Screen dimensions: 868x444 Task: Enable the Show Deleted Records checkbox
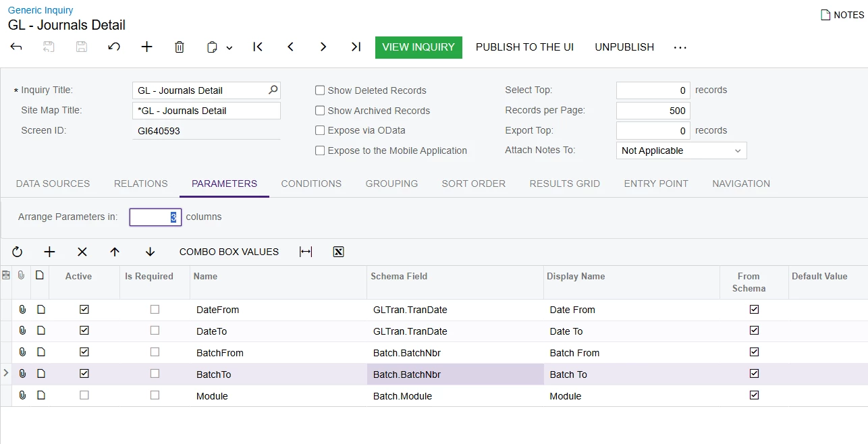(x=321, y=90)
